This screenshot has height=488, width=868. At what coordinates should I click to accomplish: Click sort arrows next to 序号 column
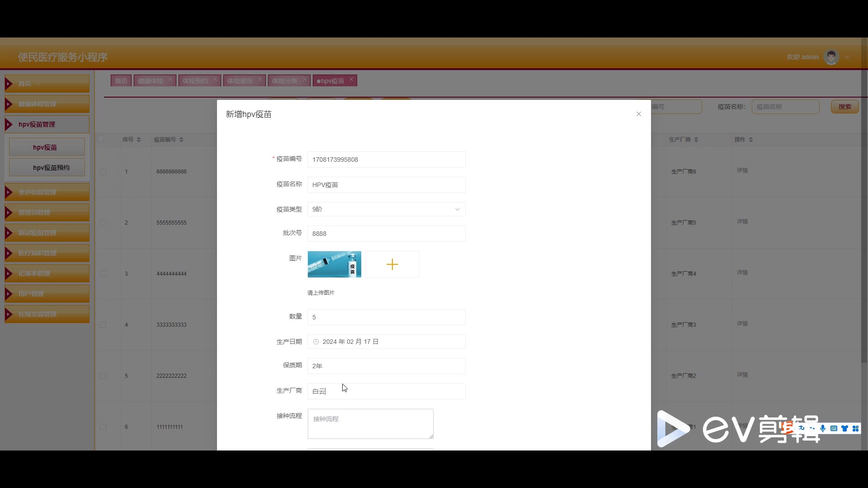coord(139,140)
